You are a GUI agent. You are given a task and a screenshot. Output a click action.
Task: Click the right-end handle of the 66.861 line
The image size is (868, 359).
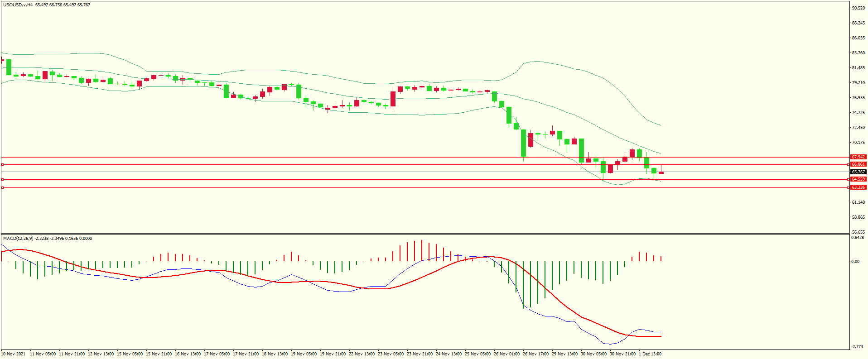pos(848,164)
